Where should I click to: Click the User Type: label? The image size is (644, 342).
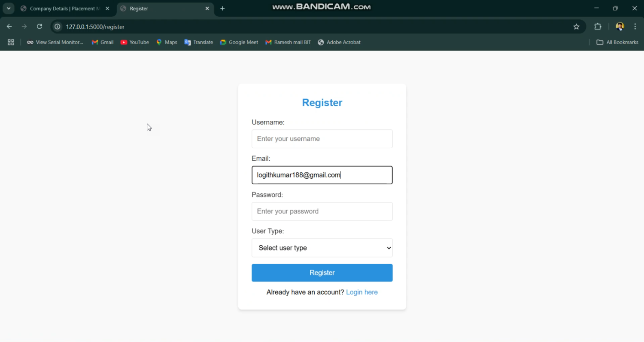(x=268, y=231)
